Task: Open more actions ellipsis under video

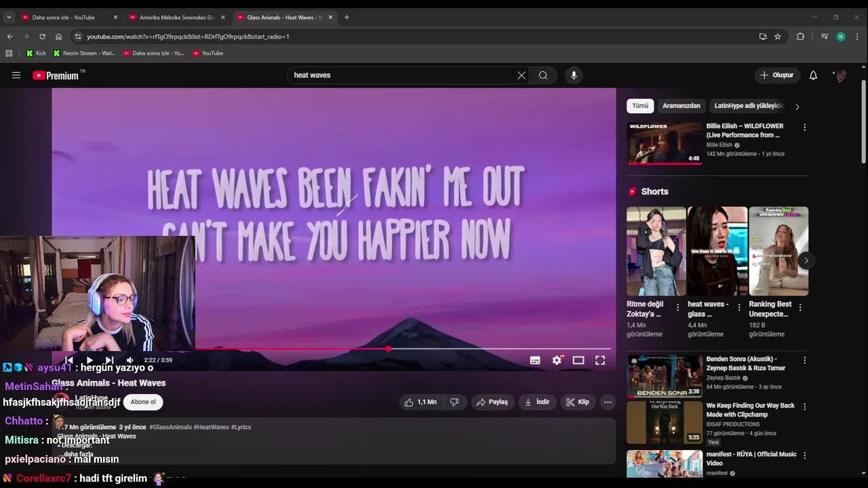Action: (608, 402)
